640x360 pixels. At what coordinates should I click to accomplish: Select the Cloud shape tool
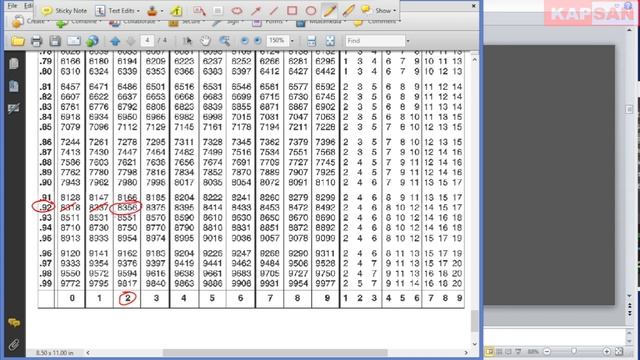pos(237,11)
